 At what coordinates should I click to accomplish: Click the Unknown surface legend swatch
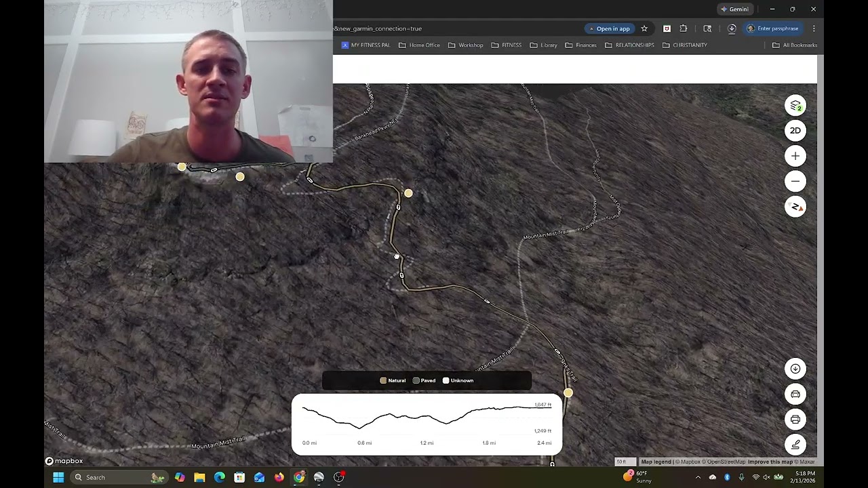tap(446, 380)
